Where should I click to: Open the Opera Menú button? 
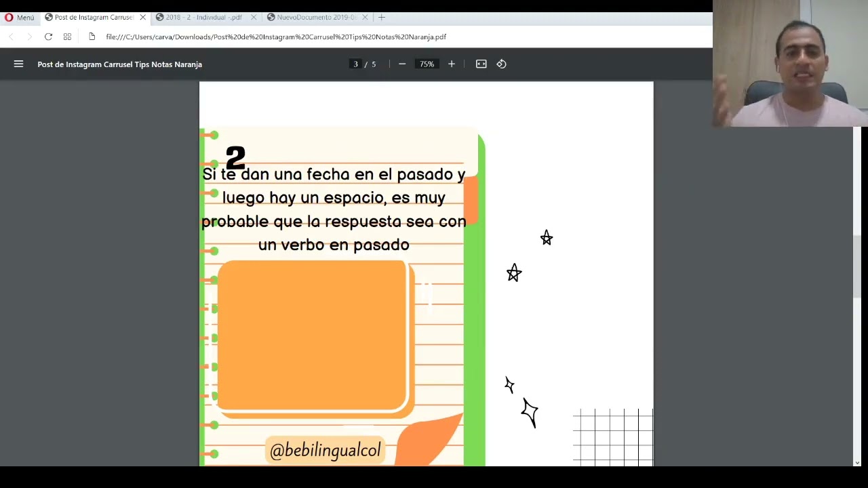pos(19,18)
